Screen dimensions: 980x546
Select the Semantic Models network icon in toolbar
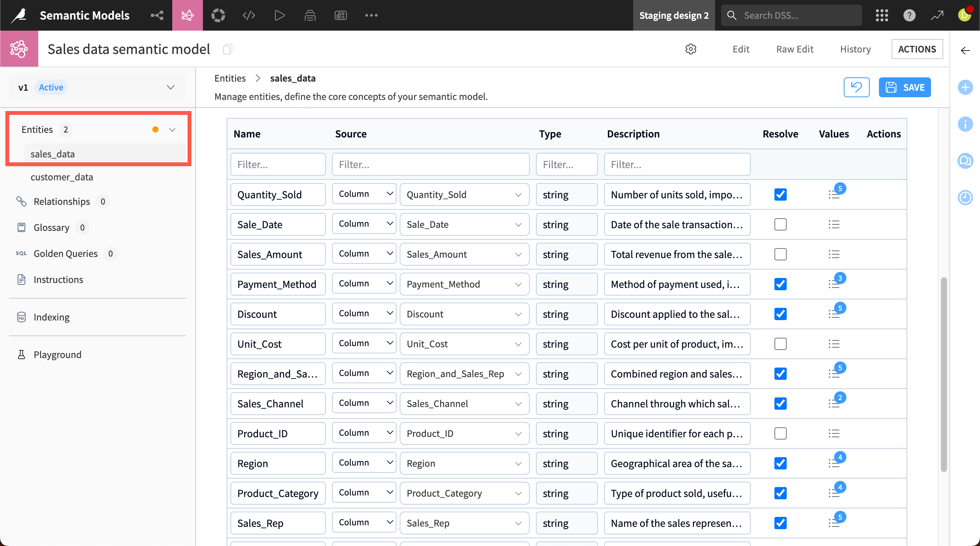click(187, 15)
